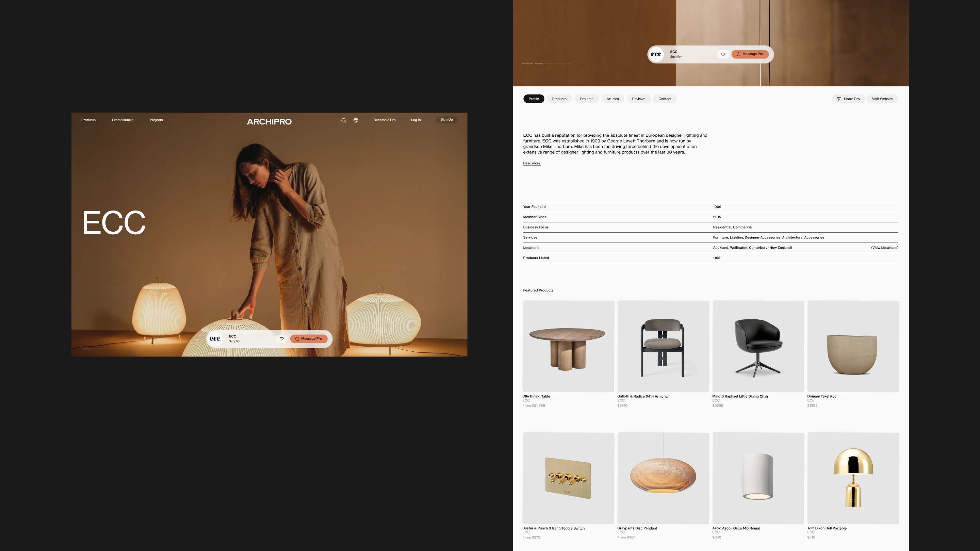The image size is (980, 551).
Task: Click the Share Pro button
Action: tap(848, 99)
